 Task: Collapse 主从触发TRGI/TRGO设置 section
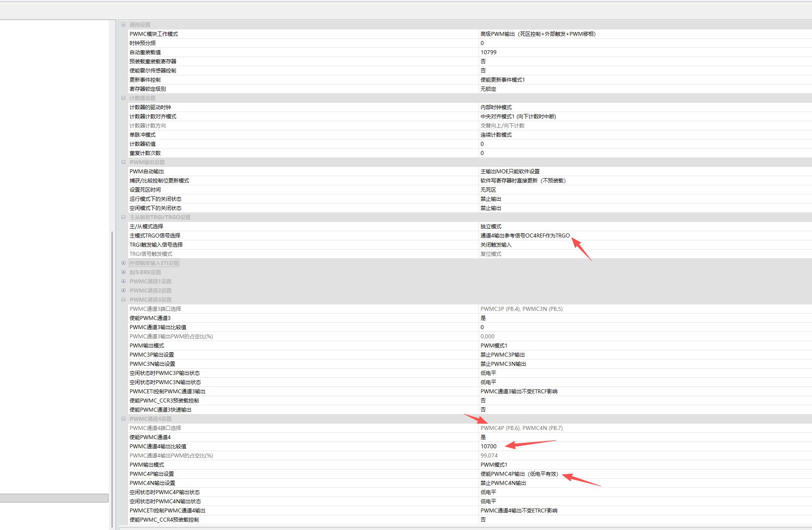[124, 217]
